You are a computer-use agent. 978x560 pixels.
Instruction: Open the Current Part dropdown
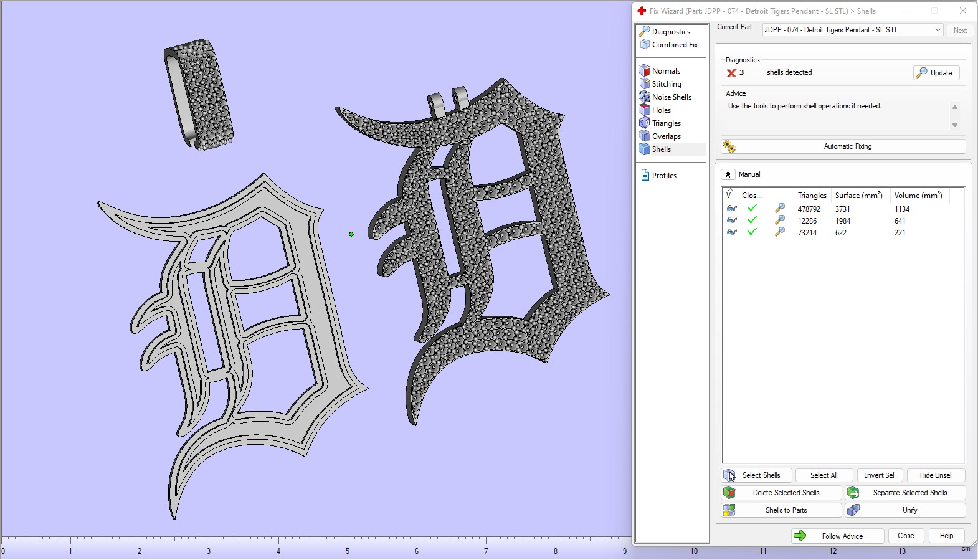(853, 30)
